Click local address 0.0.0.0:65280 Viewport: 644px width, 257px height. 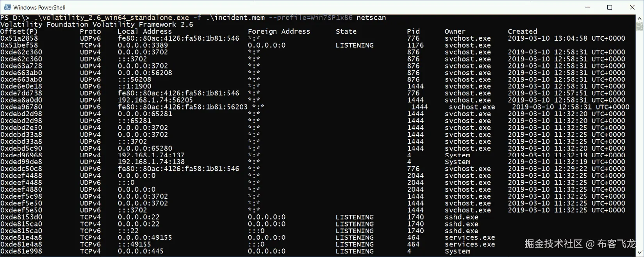(145, 148)
